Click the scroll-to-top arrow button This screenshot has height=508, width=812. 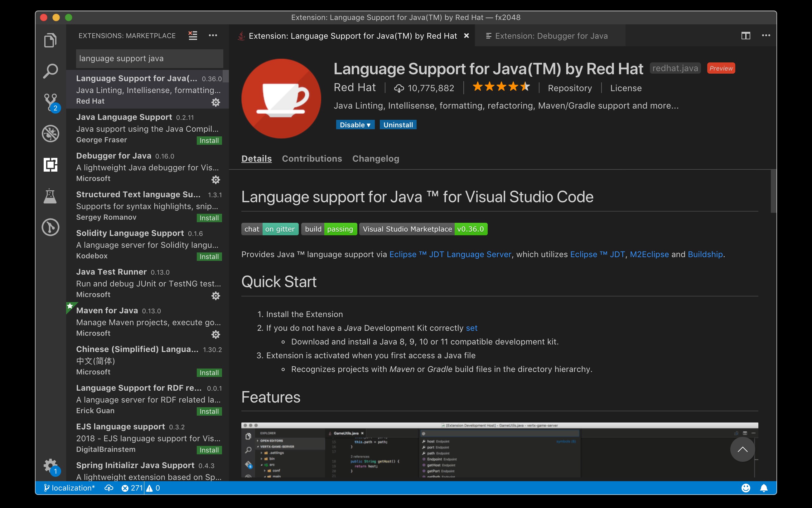[742, 450]
